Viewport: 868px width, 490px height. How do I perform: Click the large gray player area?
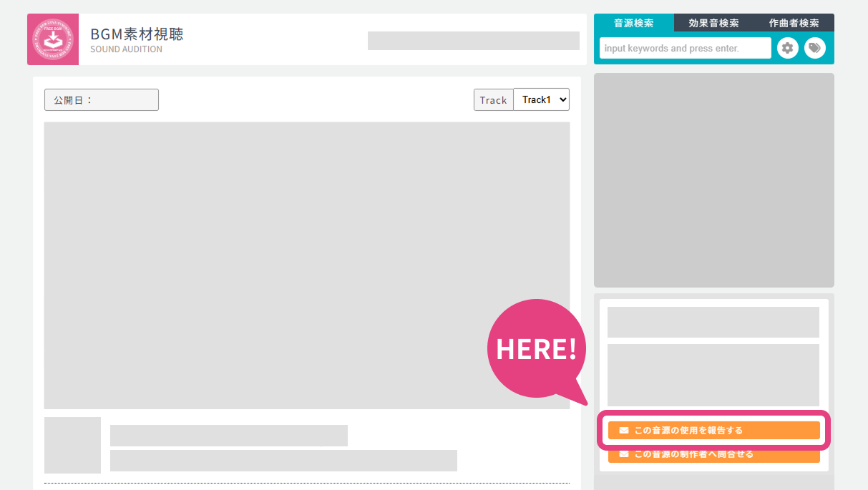tap(307, 265)
